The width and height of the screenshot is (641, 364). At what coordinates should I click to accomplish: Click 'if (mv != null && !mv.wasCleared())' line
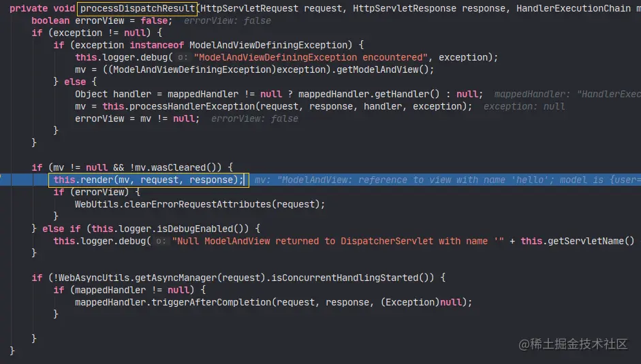point(132,167)
